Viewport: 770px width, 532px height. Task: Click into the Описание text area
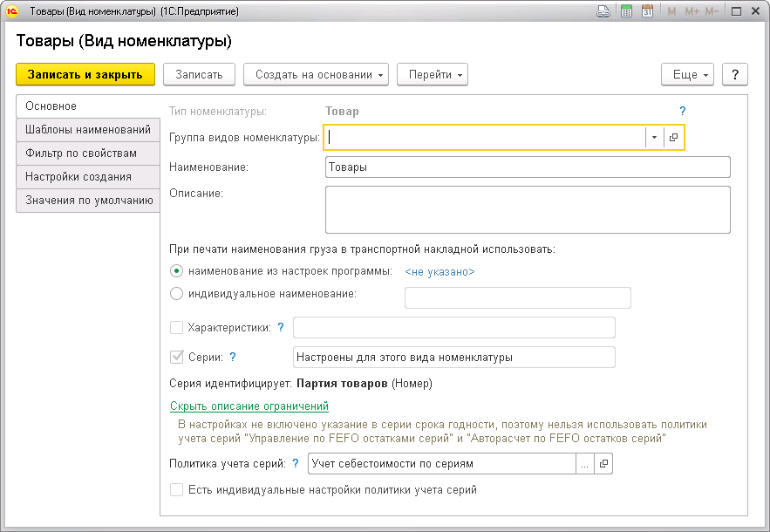pos(527,209)
